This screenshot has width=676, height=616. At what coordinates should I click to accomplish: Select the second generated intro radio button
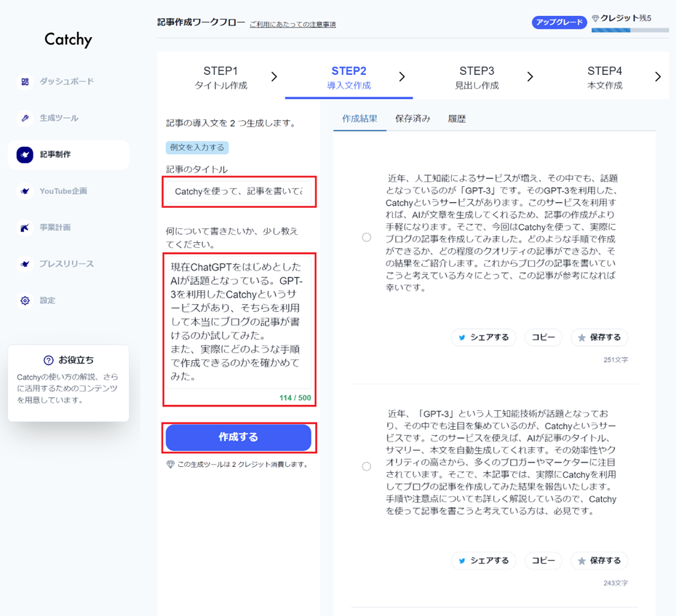[x=367, y=466]
